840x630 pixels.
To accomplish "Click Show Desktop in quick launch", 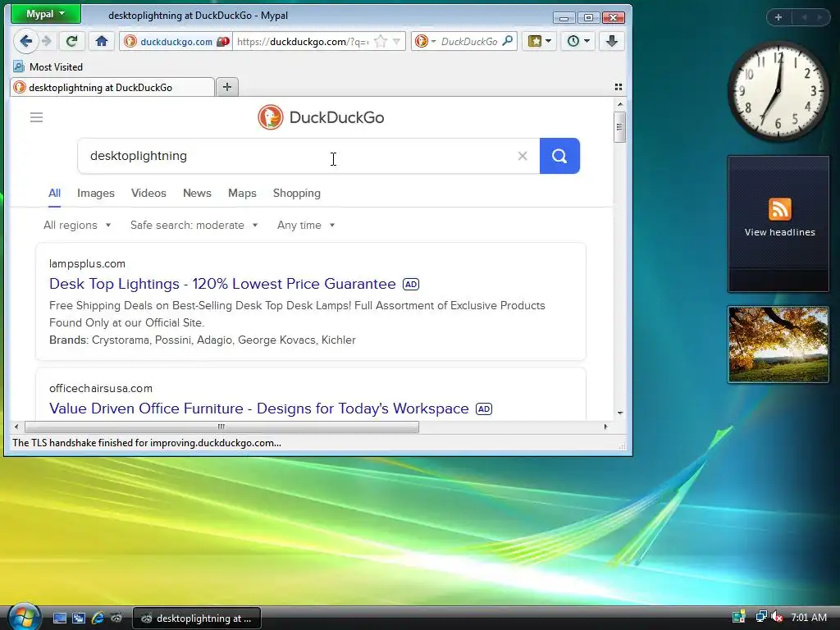I will click(x=59, y=619).
